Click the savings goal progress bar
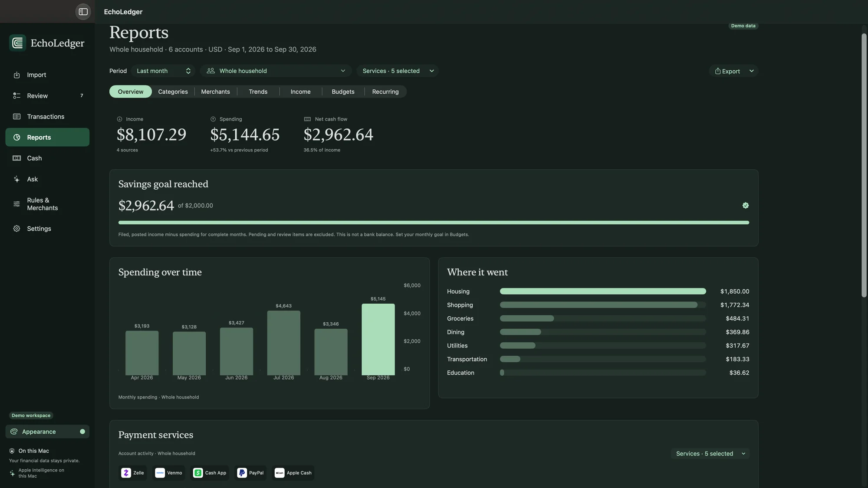This screenshot has width=868, height=488. coord(434,223)
